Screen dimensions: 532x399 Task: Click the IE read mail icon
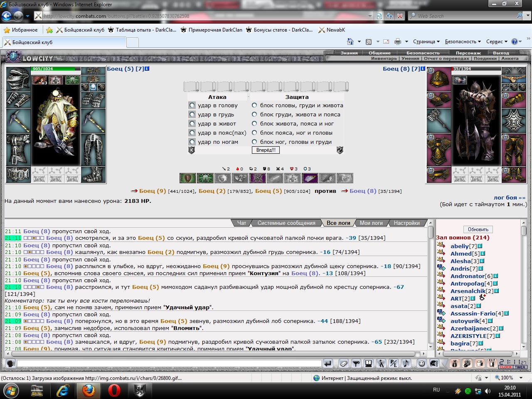[x=386, y=42]
